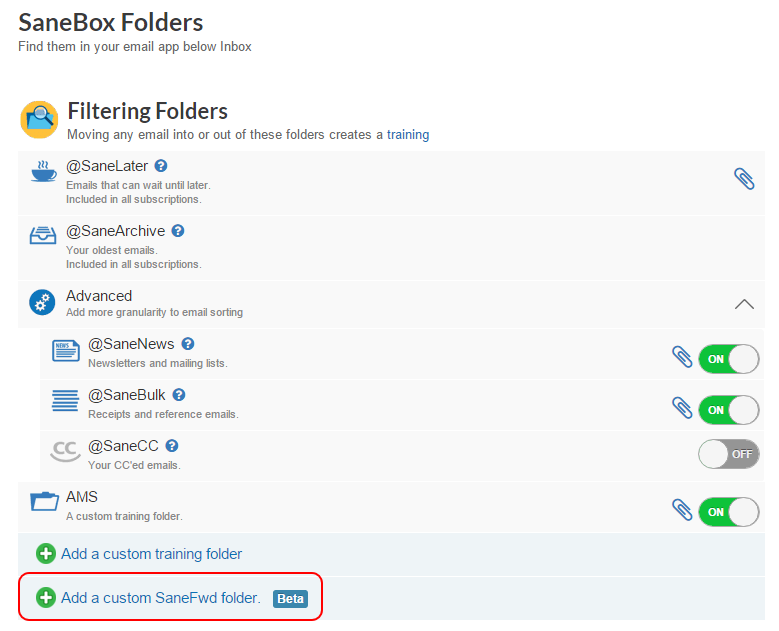Click Add a custom SaneFwd folder link
This screenshot has width=779, height=631.
pos(161,598)
